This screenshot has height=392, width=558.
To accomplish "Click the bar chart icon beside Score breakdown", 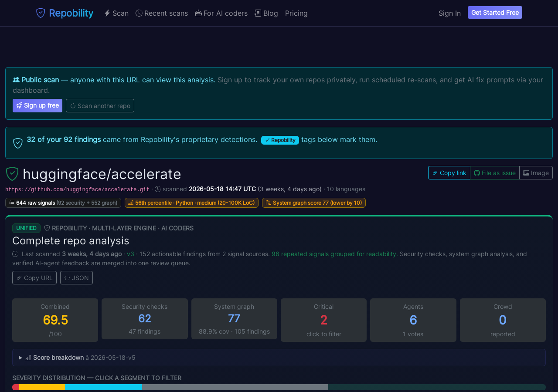I will [x=28, y=358].
